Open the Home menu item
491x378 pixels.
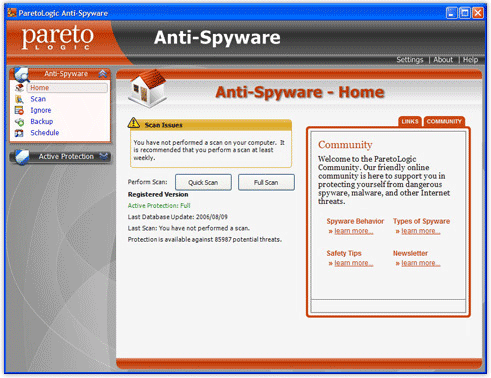(x=67, y=88)
